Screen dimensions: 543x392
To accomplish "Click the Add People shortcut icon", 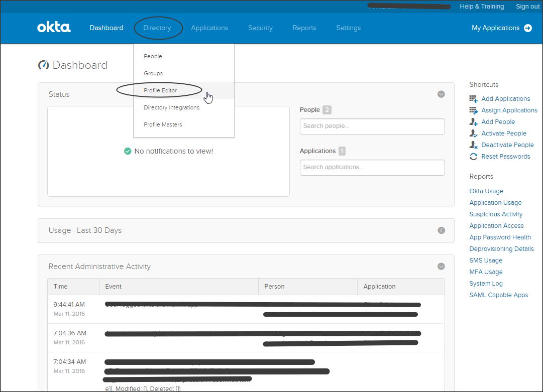I will click(x=473, y=122).
